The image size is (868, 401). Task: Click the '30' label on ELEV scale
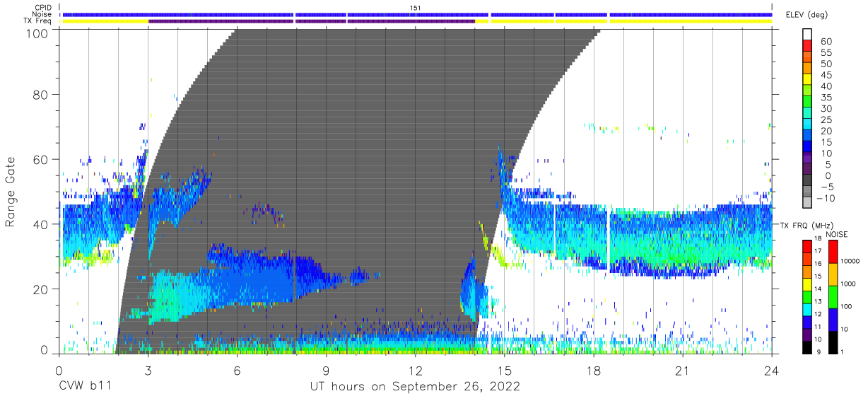[x=826, y=109]
